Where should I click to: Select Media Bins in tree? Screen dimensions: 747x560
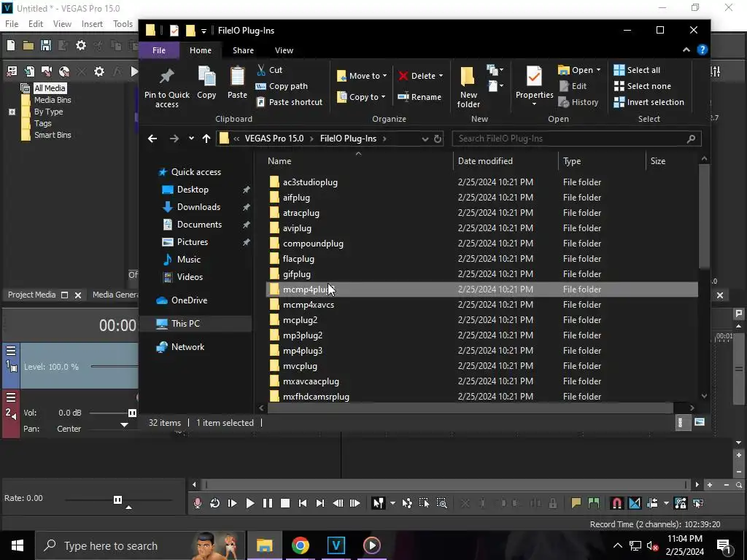click(x=53, y=100)
